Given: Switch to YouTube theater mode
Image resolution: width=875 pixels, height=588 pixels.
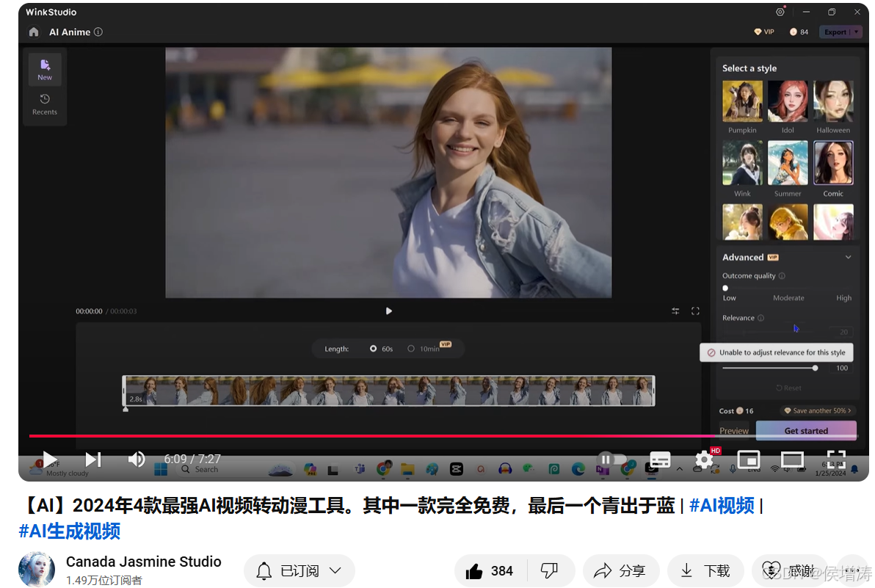Looking at the screenshot, I should pyautogui.click(x=792, y=460).
